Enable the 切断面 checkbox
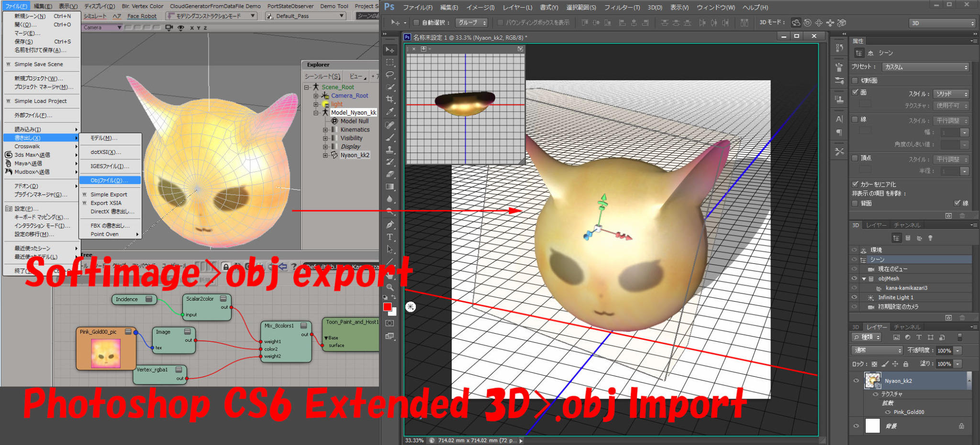Viewport: 980px width, 445px height. point(855,80)
